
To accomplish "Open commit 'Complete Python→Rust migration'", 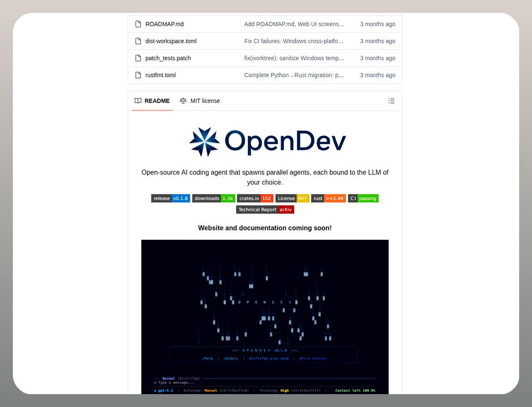I will 294,75.
